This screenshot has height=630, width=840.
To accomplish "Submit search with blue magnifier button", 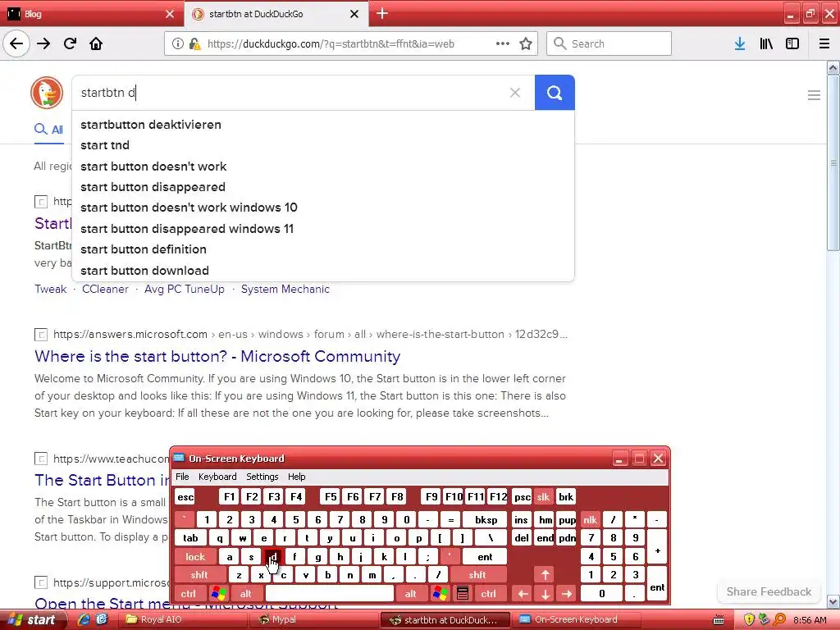I will coord(555,93).
